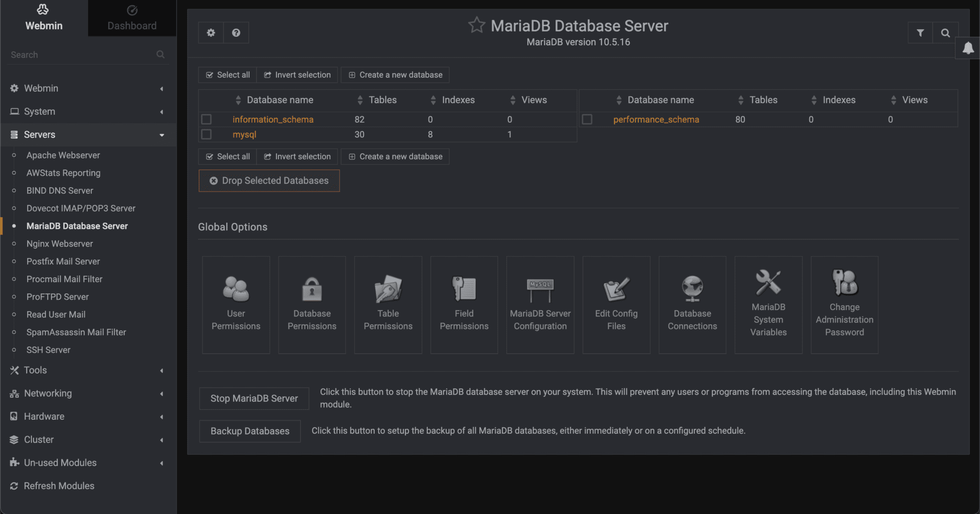Open Database Connections globe icon

(x=692, y=289)
